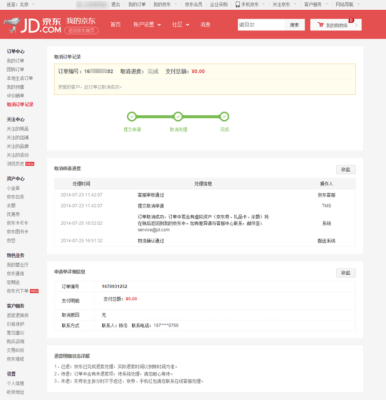Click the 京东客服 operator cell
This screenshot has height=400, width=386.
326,195
